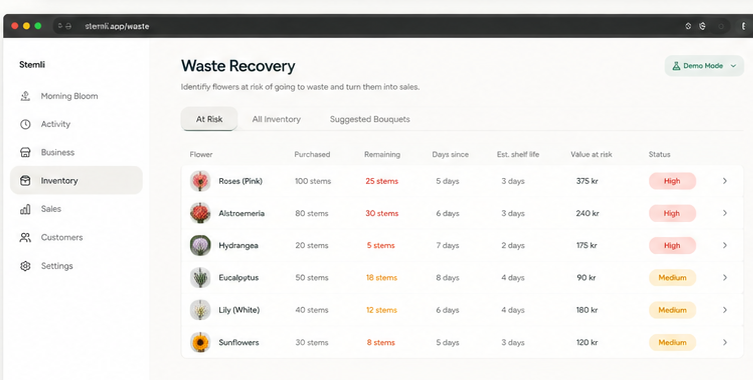This screenshot has width=753, height=380.
Task: Click the Activity clock icon
Action: [x=25, y=124]
